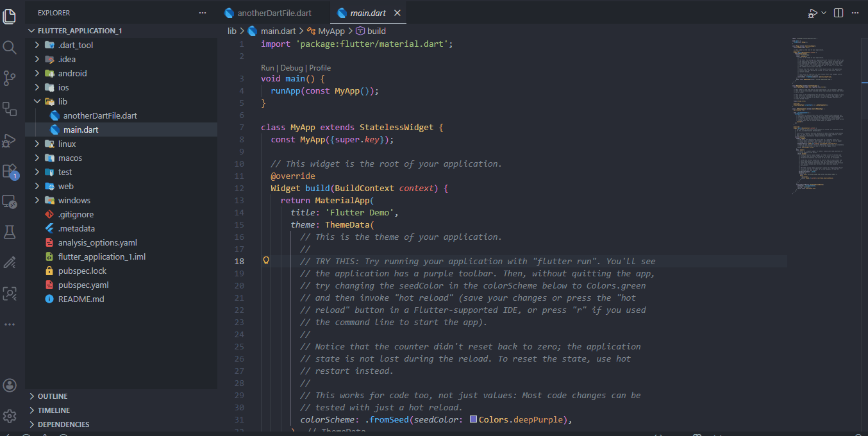
Task: Click the person-in-frame icon in activity bar
Action: click(x=10, y=294)
